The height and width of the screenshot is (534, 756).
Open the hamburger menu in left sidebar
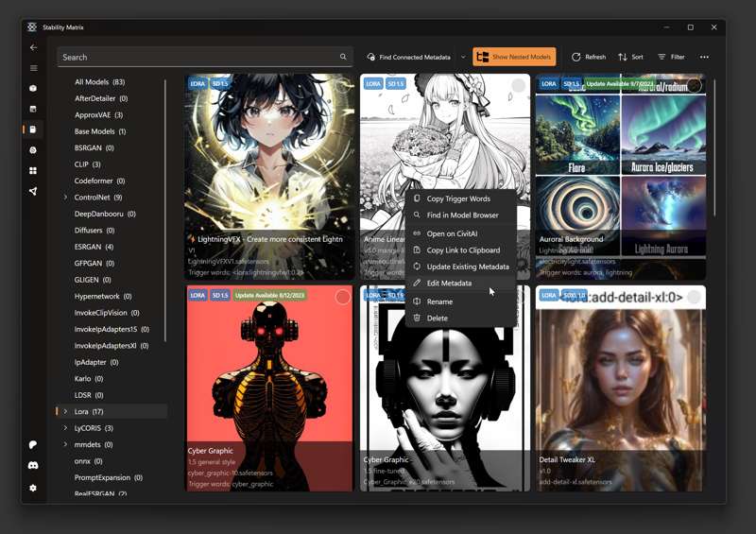(33, 68)
